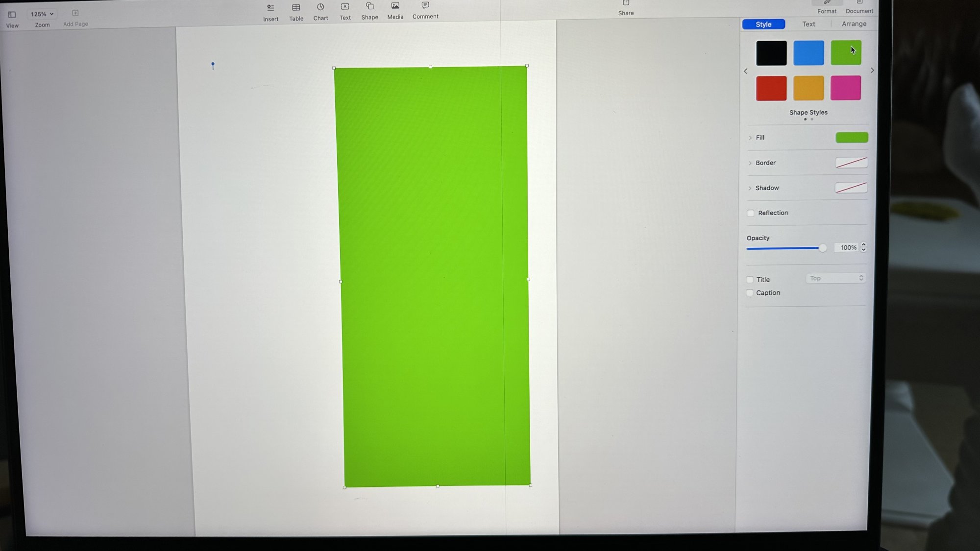Image resolution: width=980 pixels, height=551 pixels.
Task: Open the View sidebar options
Action: pyautogui.click(x=12, y=15)
